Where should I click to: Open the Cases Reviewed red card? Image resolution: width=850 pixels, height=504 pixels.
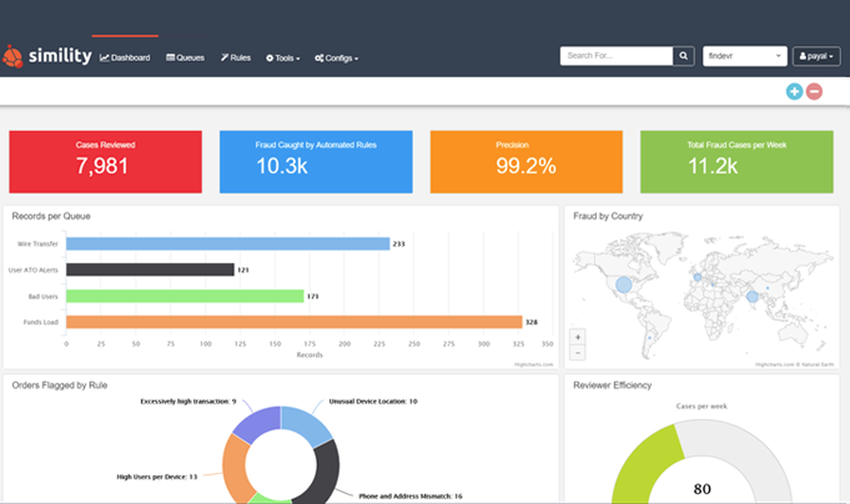click(105, 161)
